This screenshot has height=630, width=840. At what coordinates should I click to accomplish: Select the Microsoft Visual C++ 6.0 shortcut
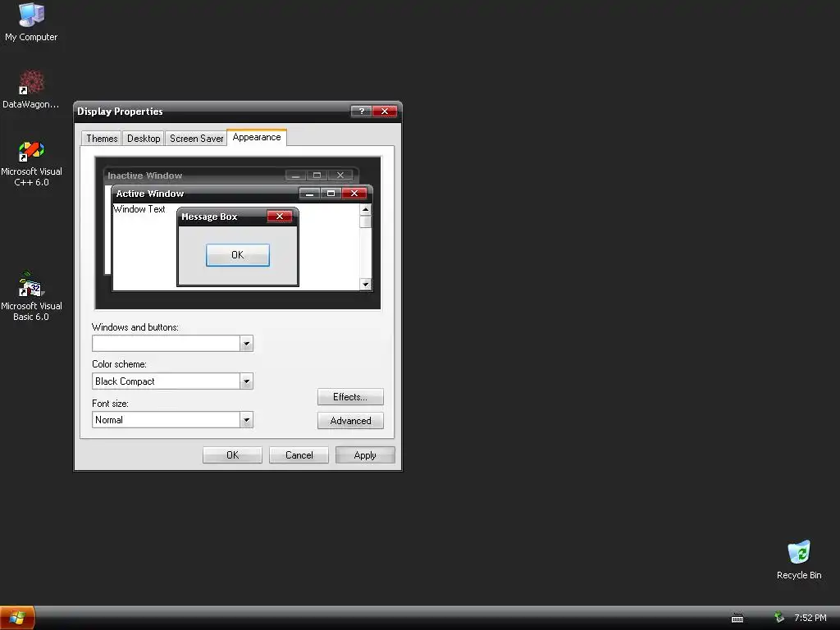coord(31,163)
